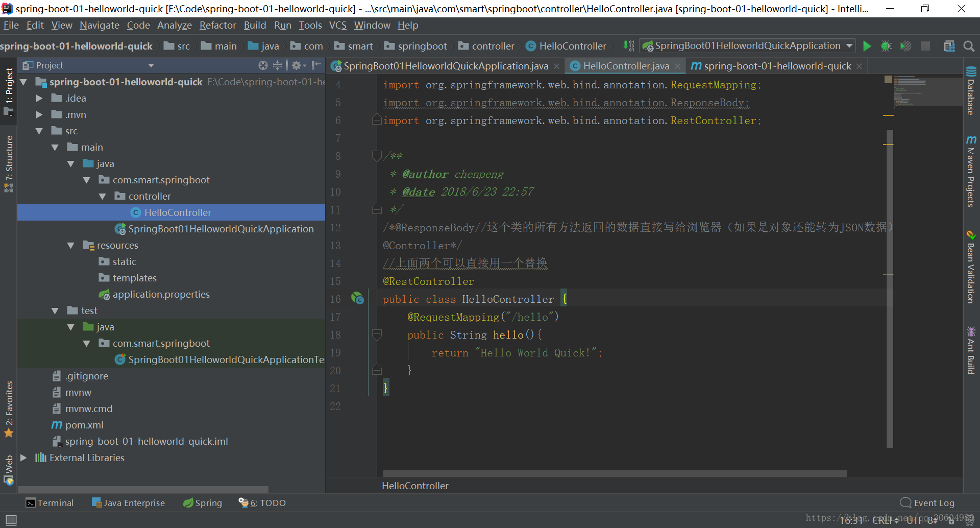Open Project panel settings gear

pyautogui.click(x=298, y=65)
